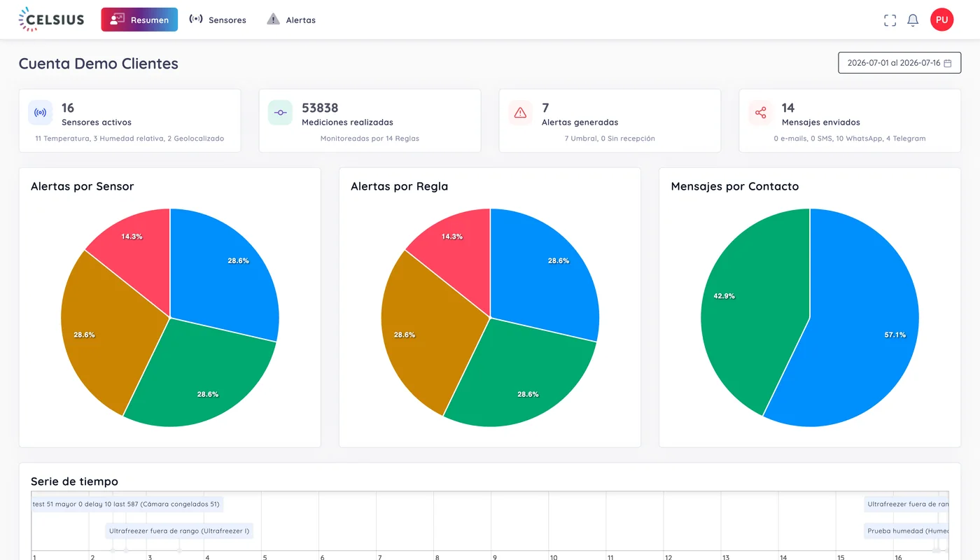This screenshot has height=560, width=980.
Task: Click the Alertas generadas warning icon
Action: click(520, 113)
